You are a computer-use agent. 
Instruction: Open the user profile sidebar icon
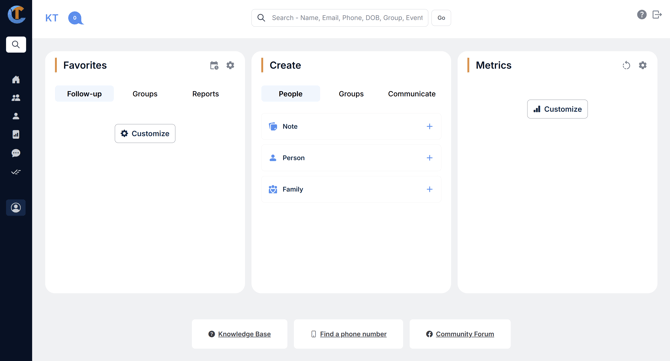[16, 208]
